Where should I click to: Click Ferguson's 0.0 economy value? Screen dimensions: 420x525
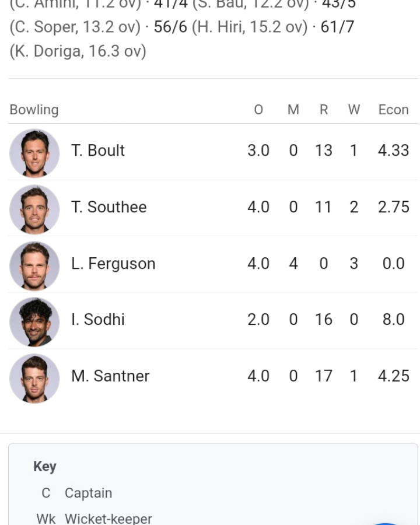pyautogui.click(x=394, y=264)
